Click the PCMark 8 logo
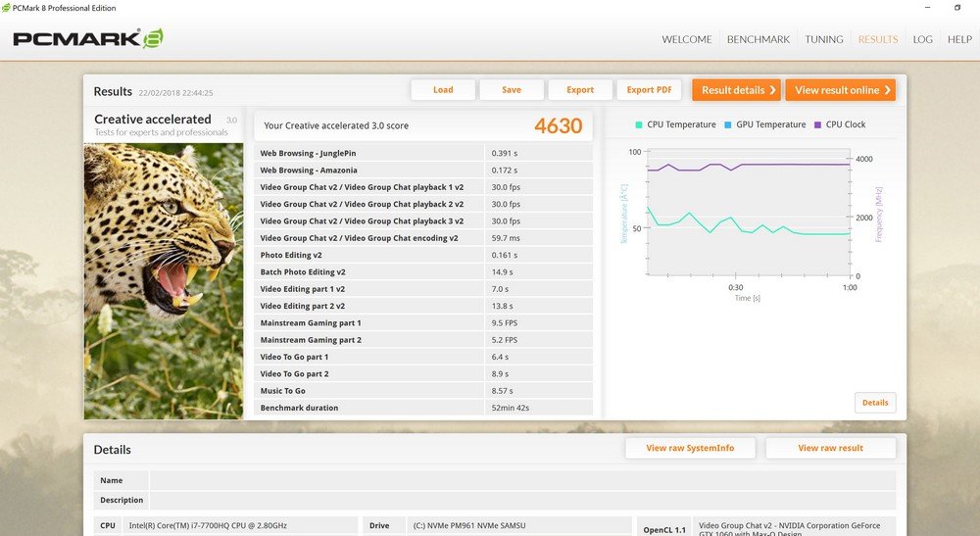Viewport: 980px width, 536px height. [x=87, y=39]
